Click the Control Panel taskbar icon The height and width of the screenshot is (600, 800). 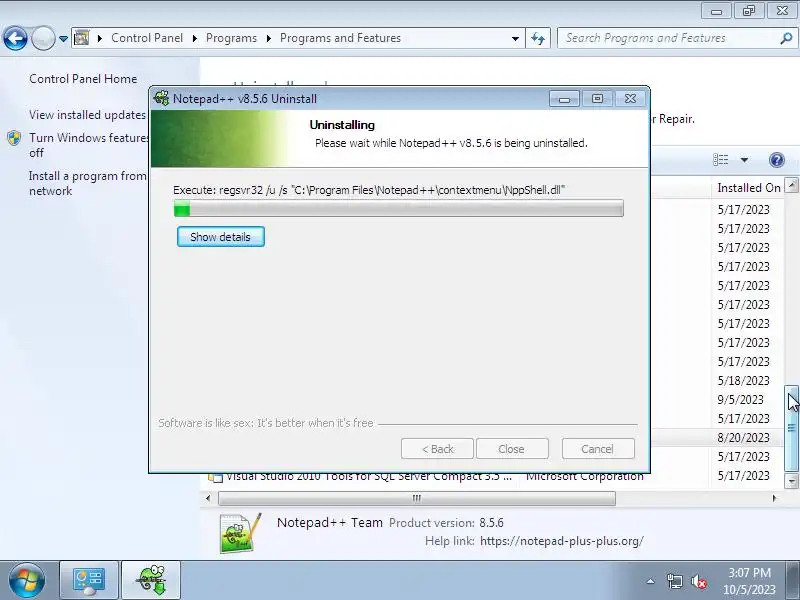(89, 581)
